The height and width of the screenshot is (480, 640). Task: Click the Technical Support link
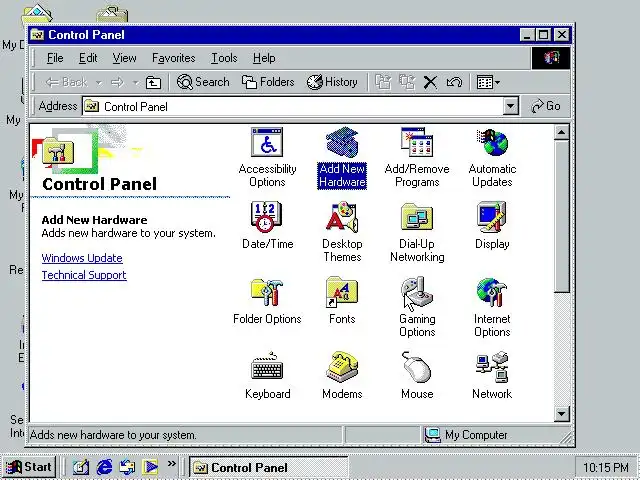tap(84, 275)
